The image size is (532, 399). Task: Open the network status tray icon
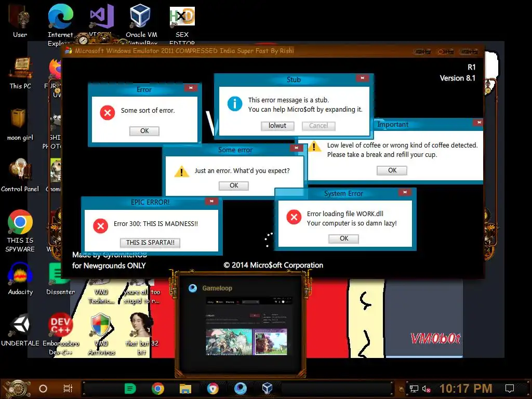click(x=414, y=389)
